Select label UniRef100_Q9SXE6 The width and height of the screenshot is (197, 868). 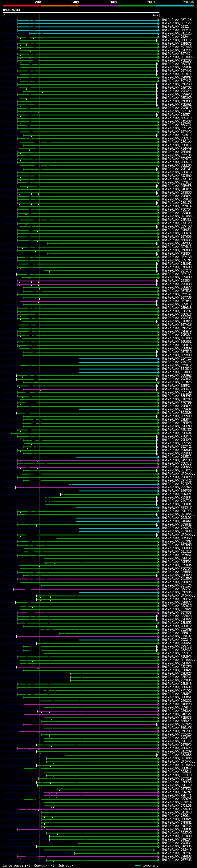pyautogui.click(x=177, y=91)
